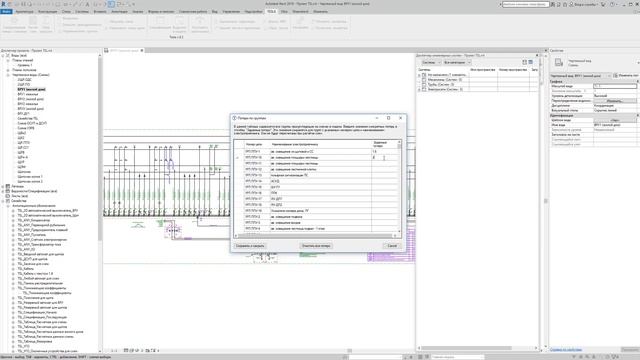Close the System Browser panel
Viewport: 640px width, 360px height.
coord(537,55)
